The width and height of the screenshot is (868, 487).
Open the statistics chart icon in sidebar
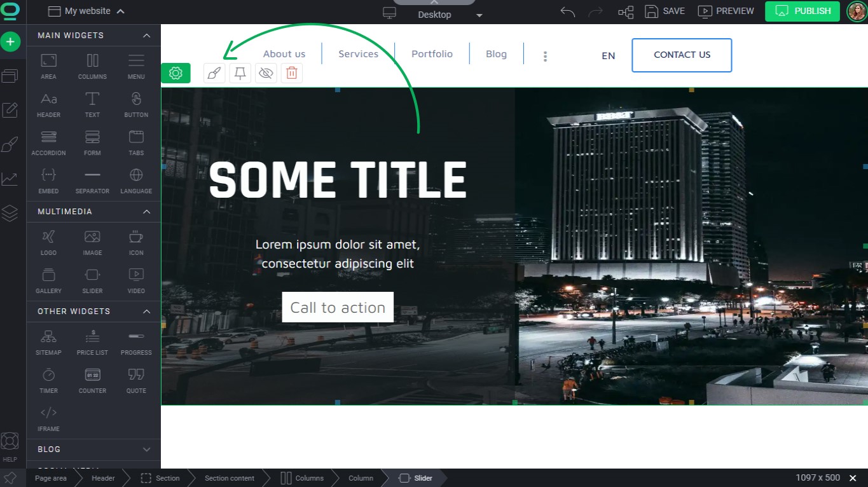tap(10, 179)
